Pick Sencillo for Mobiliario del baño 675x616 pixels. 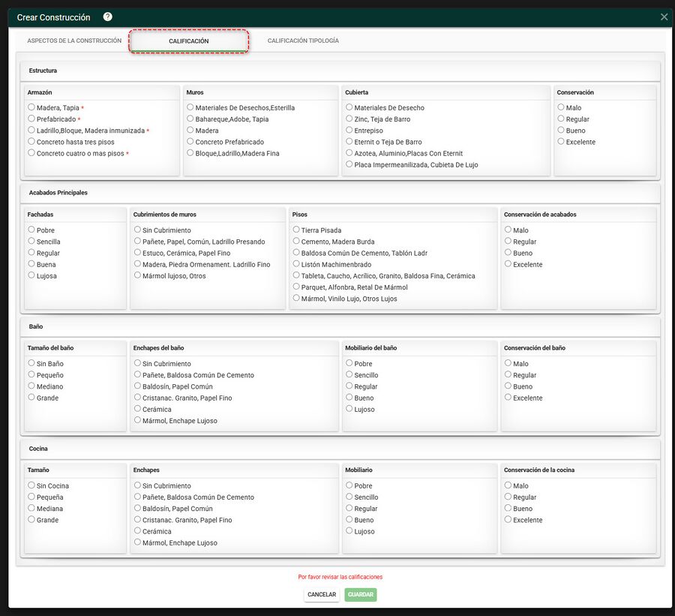[x=349, y=374]
